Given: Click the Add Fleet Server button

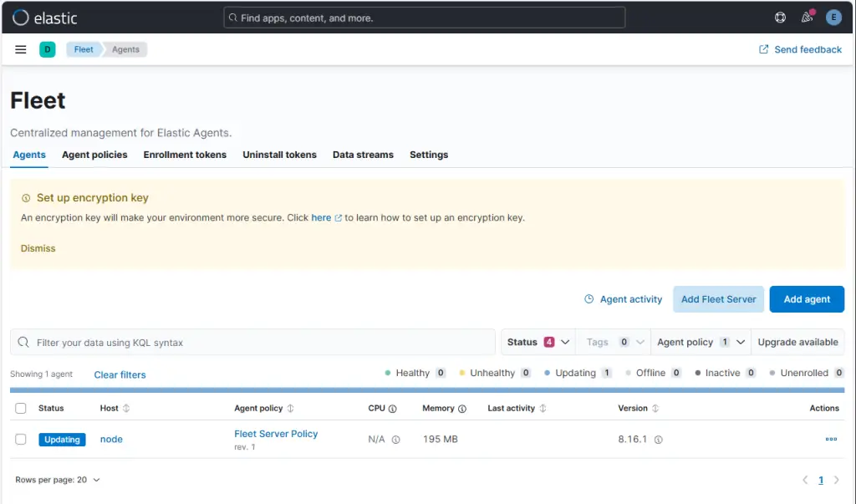Looking at the screenshot, I should pos(718,299).
